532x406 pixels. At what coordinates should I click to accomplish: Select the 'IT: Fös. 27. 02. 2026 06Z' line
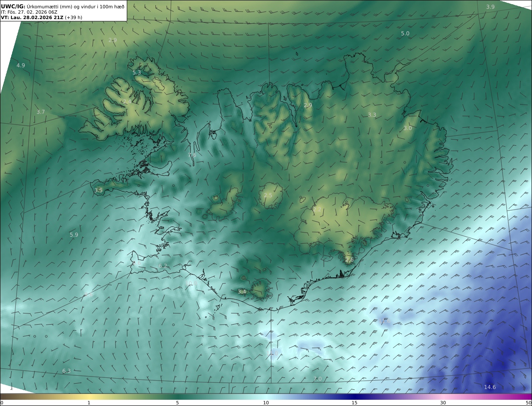tap(29, 12)
